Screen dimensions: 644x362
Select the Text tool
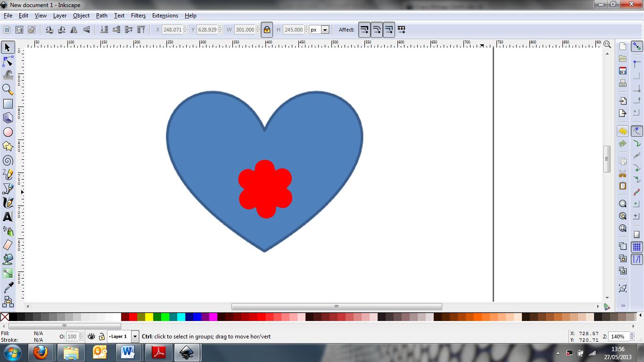8,217
